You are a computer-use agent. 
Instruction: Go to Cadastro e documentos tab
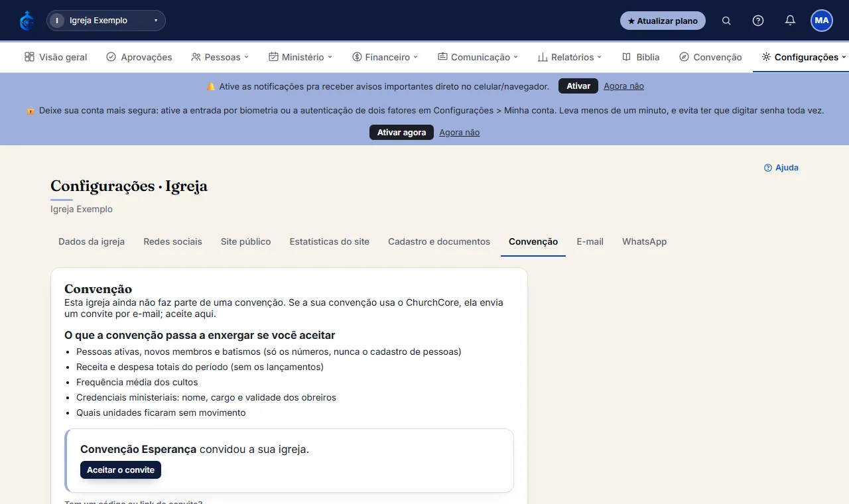439,242
